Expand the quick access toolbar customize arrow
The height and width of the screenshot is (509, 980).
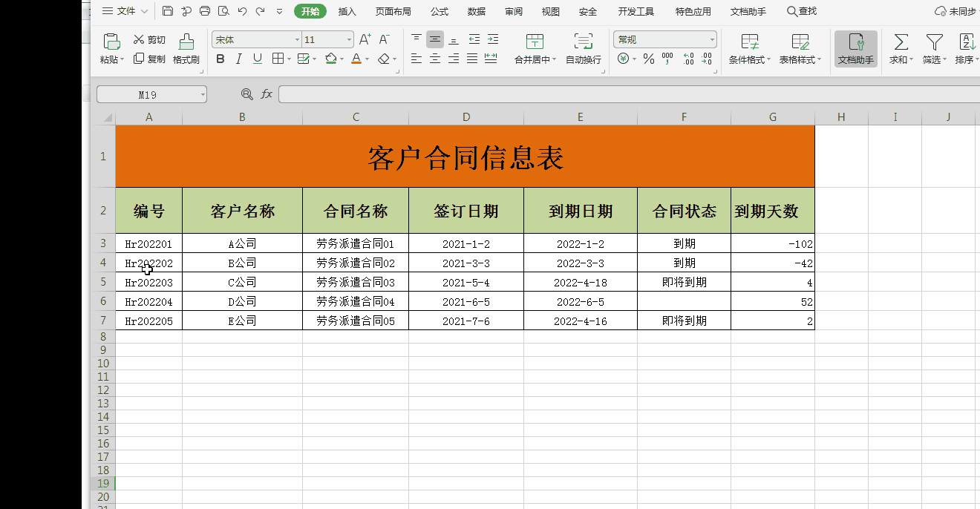point(279,11)
